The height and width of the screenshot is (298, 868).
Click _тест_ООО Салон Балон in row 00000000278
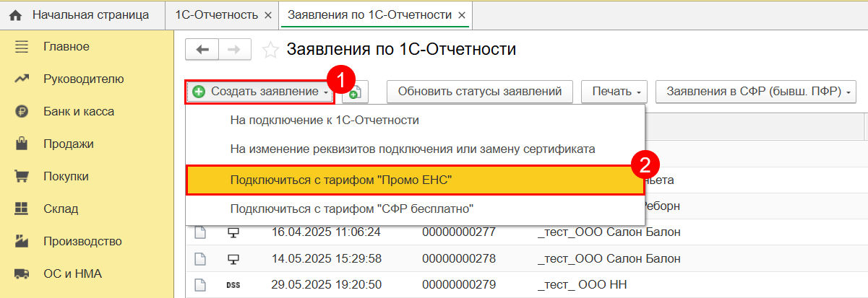(609, 258)
